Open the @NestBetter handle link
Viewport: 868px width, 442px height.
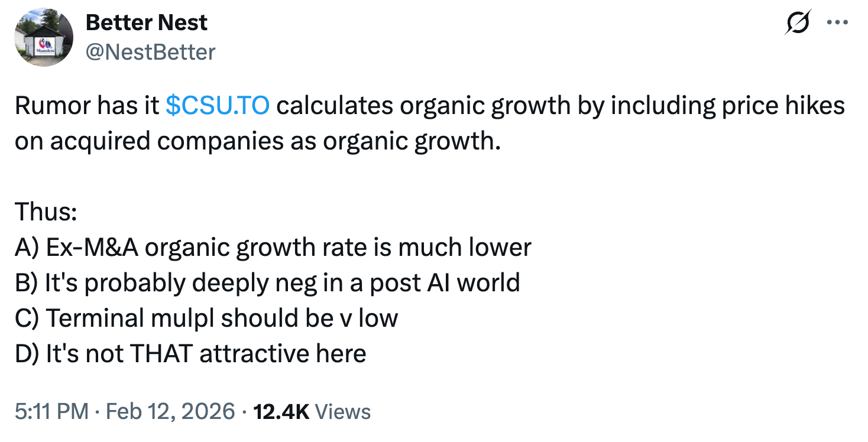pyautogui.click(x=150, y=53)
